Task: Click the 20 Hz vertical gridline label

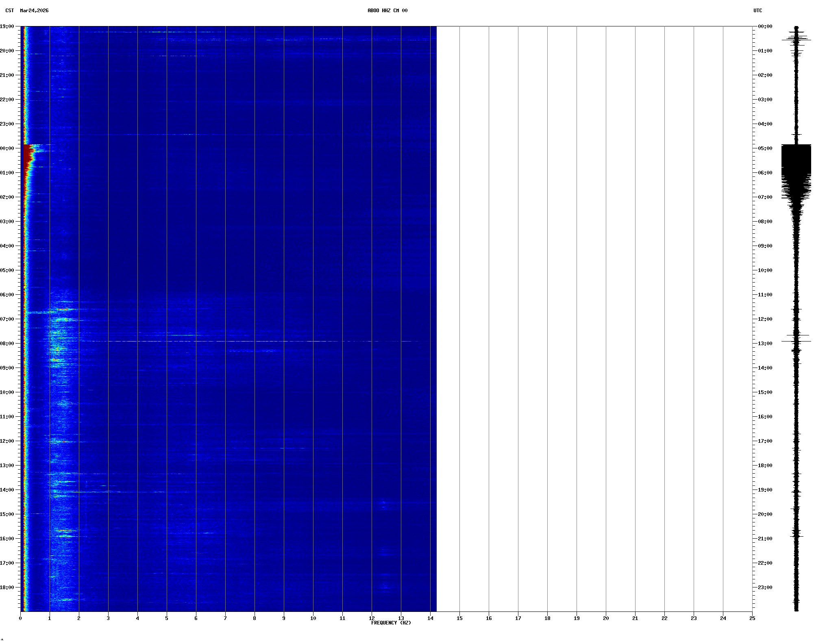Action: (606, 618)
